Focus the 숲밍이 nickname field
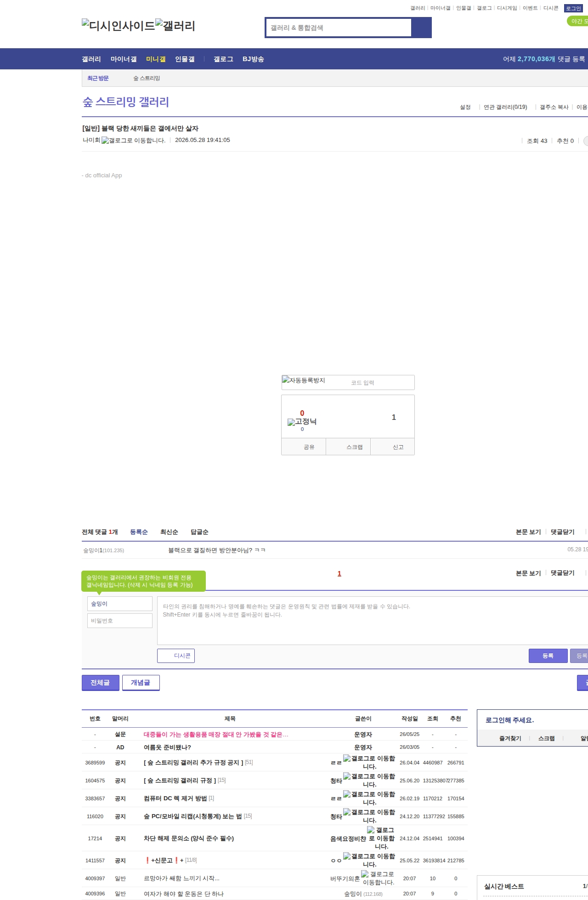This screenshot has width=588, height=900. click(120, 604)
